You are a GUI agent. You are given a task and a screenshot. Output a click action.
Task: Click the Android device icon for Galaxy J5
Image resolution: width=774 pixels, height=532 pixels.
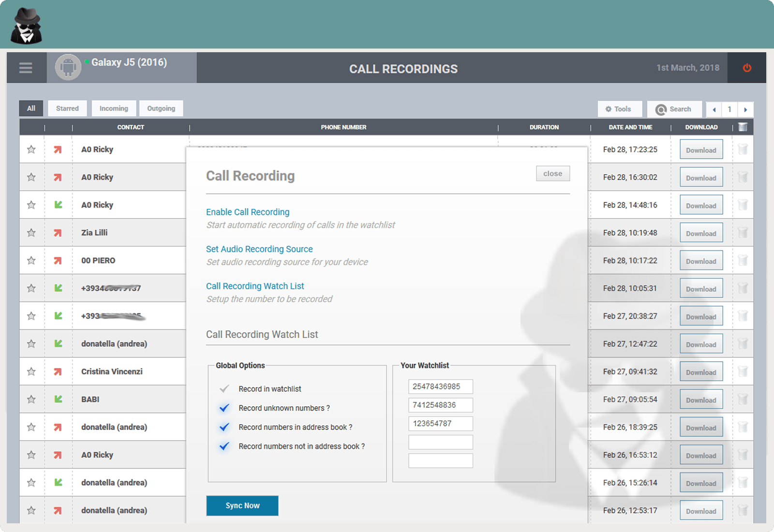[68, 67]
